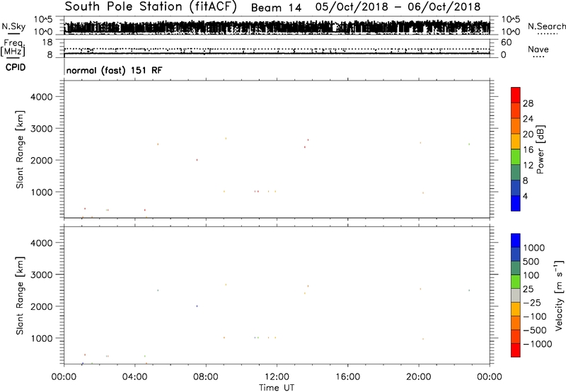This screenshot has height=392, width=566.
Task: Click the blue bottom segment of Power colorbar
Action: coord(516,203)
